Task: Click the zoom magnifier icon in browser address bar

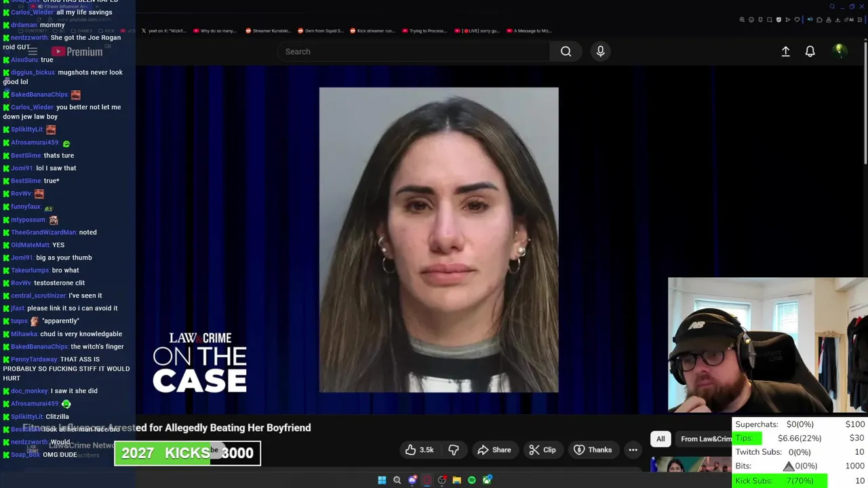Action: coord(742,20)
